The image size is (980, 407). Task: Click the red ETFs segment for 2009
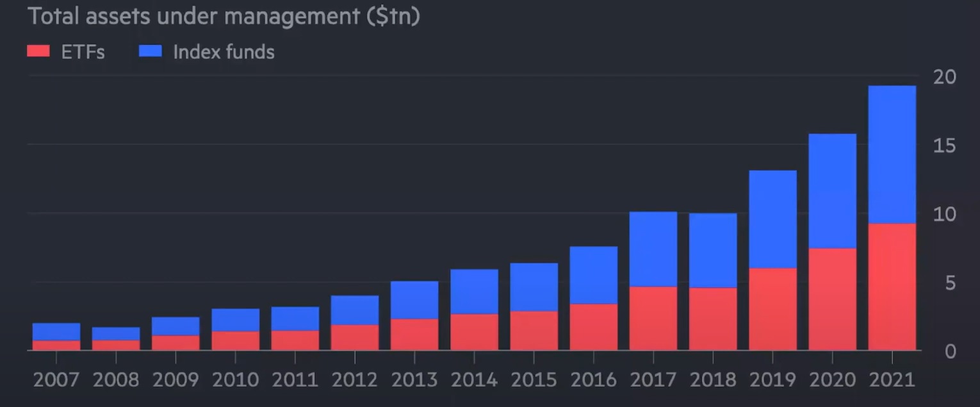click(x=176, y=343)
